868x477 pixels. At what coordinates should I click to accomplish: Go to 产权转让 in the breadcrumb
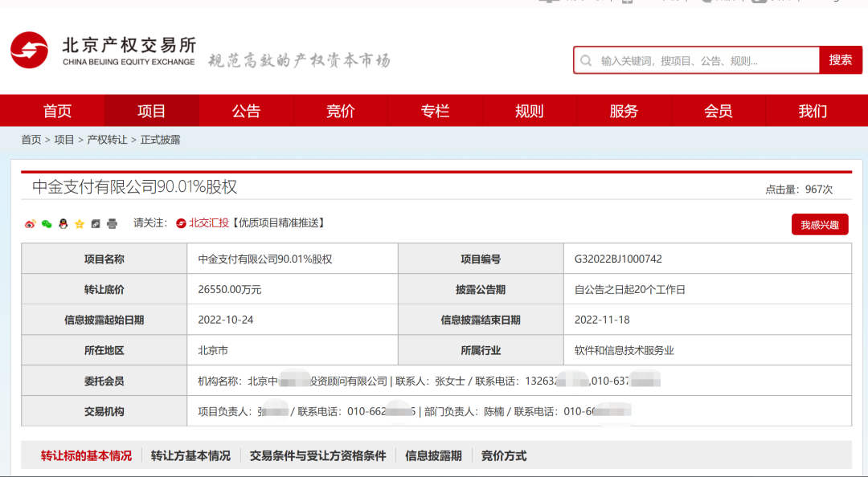click(x=108, y=140)
